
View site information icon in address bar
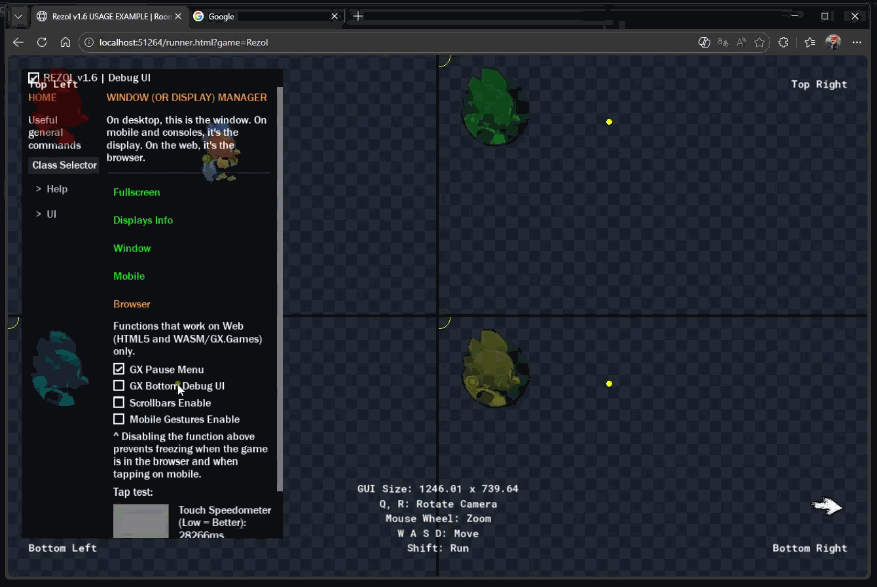(x=89, y=42)
